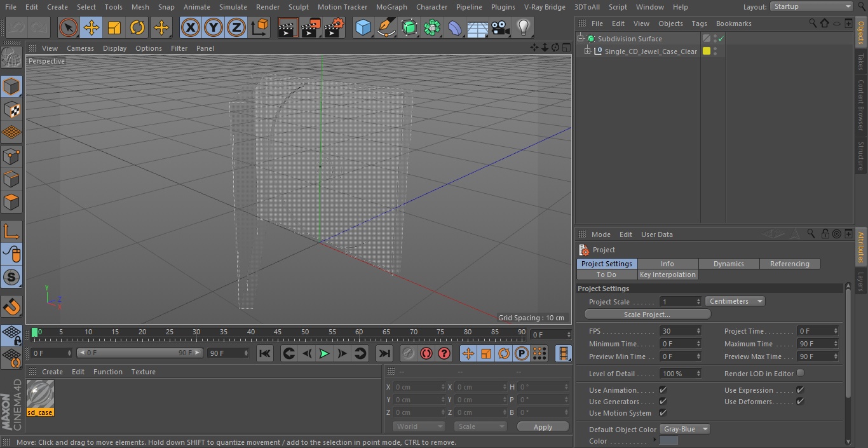
Task: Toggle Use Generators checkbox
Action: click(x=663, y=402)
